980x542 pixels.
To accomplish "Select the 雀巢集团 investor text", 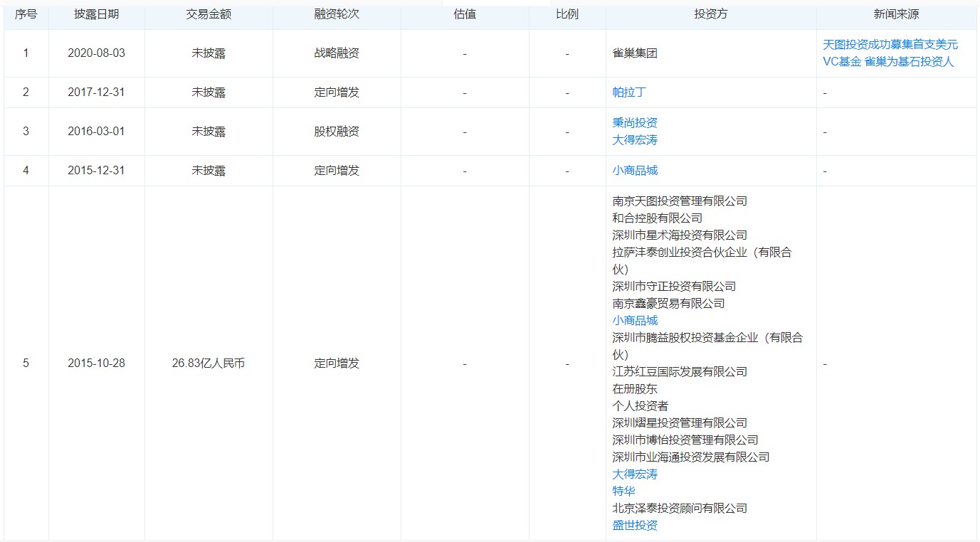I will point(635,53).
